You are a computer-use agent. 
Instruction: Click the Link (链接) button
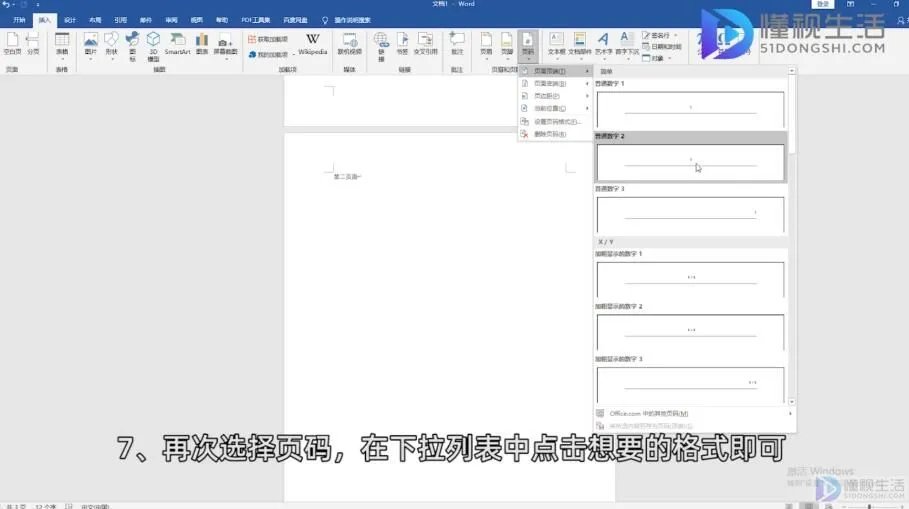381,46
